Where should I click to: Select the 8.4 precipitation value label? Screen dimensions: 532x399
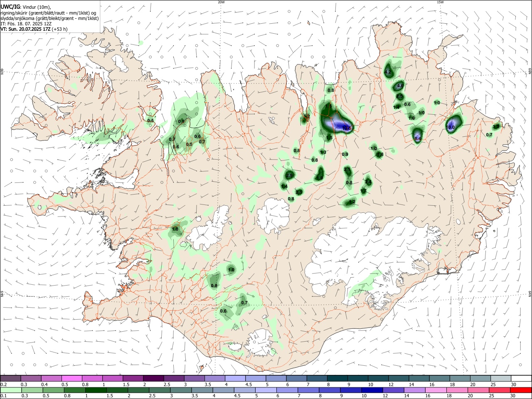tap(418, 138)
